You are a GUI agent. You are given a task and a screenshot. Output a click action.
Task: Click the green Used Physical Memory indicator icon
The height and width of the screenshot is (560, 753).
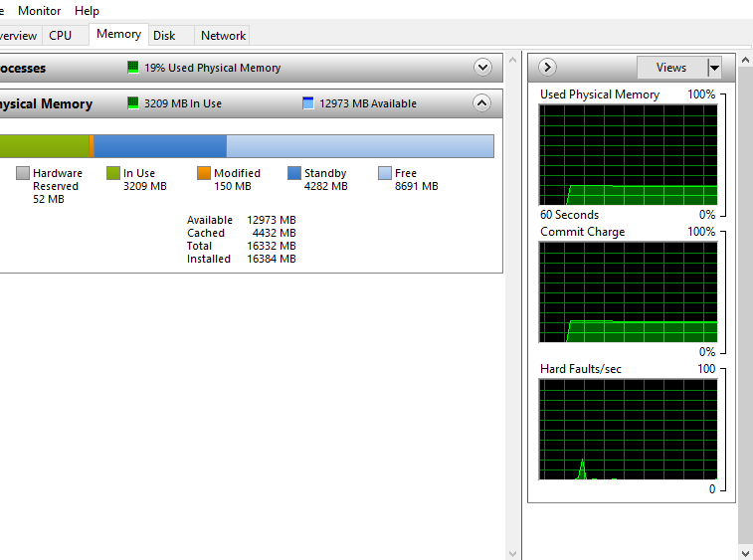[133, 68]
